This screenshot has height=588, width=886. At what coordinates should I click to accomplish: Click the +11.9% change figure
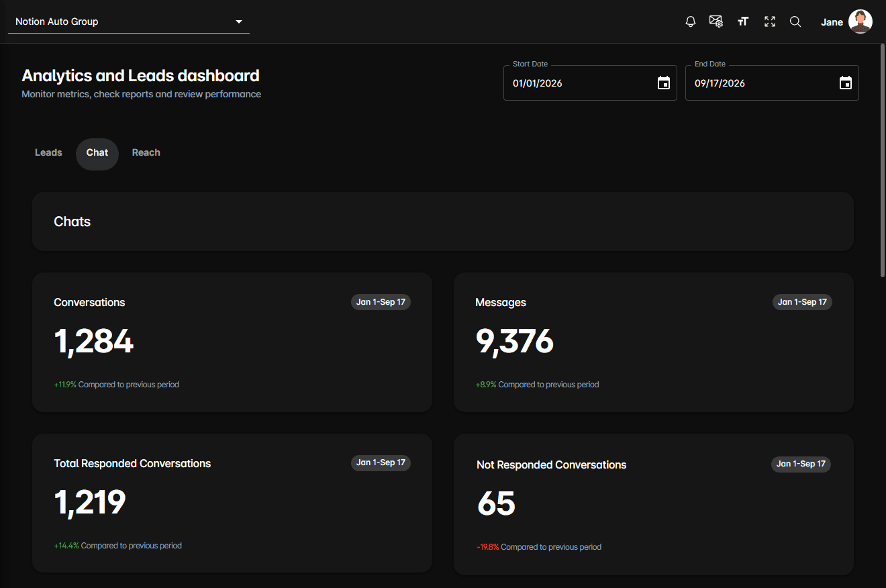(65, 385)
